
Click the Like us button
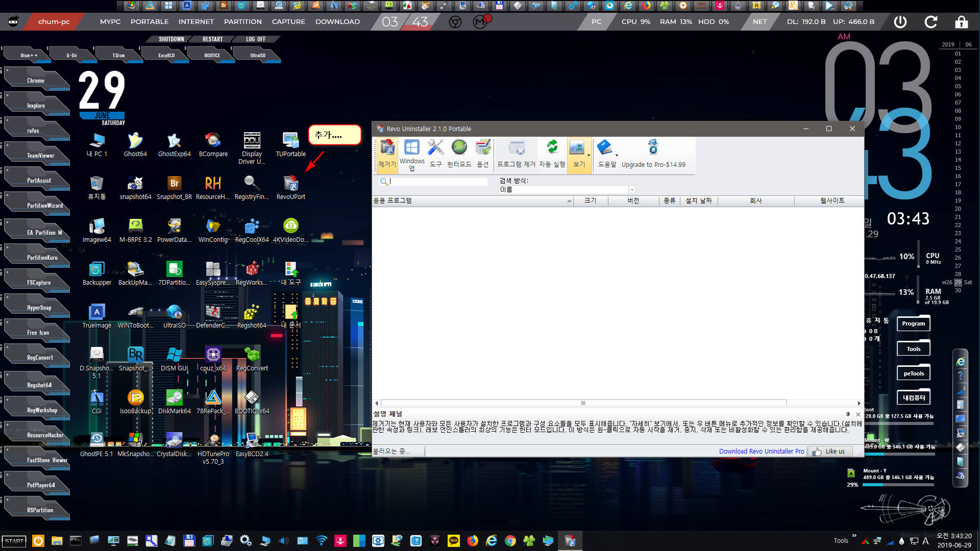830,452
